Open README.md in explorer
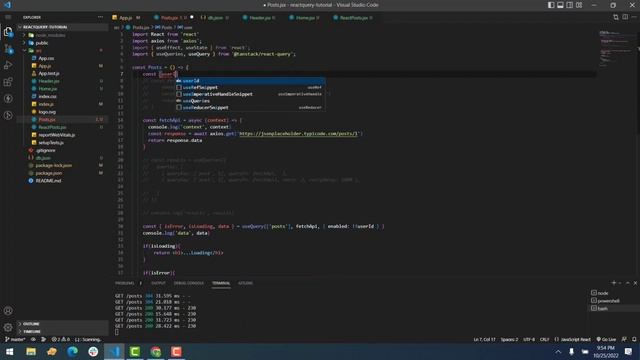640x360 pixels. pos(49,181)
